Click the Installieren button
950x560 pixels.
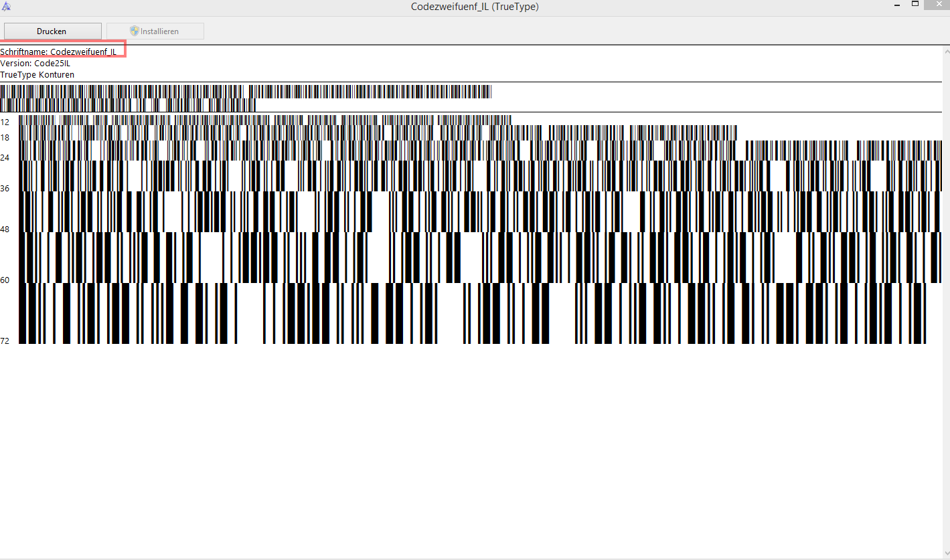pos(155,31)
